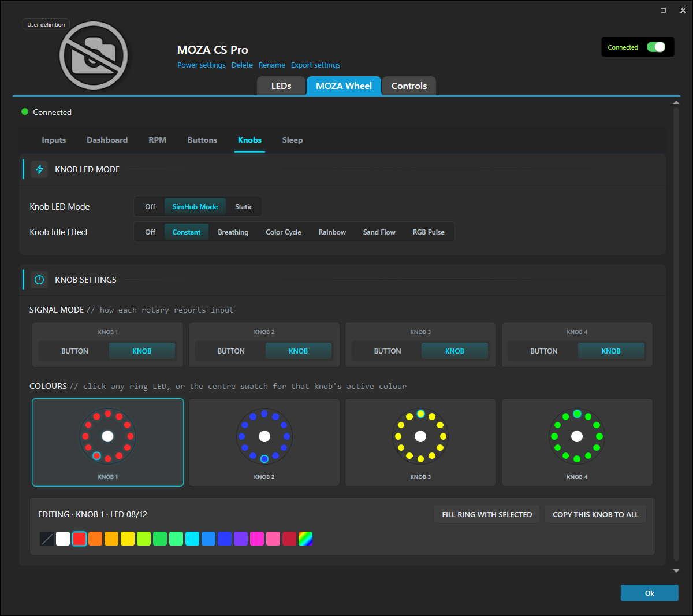This screenshot has width=693, height=616.
Task: Click the Rename device link
Action: pos(272,65)
